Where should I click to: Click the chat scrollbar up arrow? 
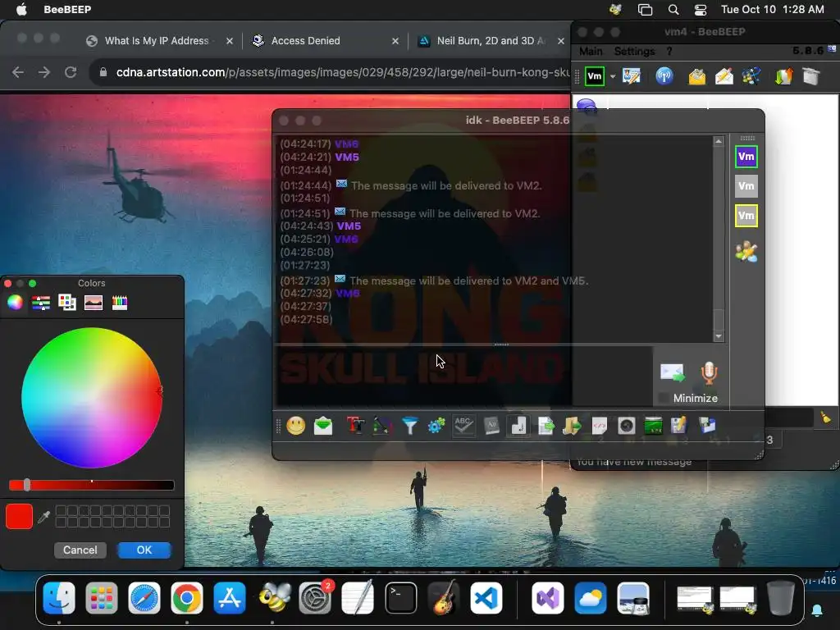click(719, 141)
